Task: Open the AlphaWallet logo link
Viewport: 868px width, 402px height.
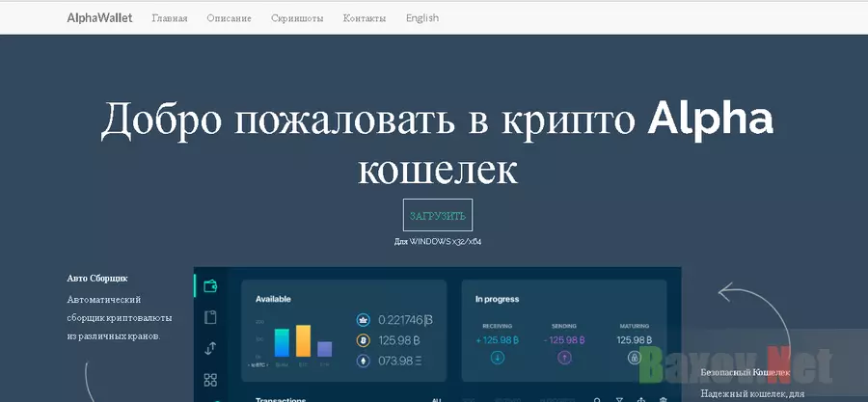Action: click(99, 17)
